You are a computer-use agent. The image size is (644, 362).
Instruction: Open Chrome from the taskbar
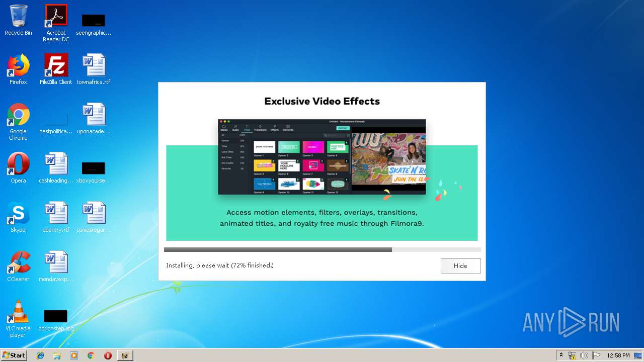tap(91, 355)
